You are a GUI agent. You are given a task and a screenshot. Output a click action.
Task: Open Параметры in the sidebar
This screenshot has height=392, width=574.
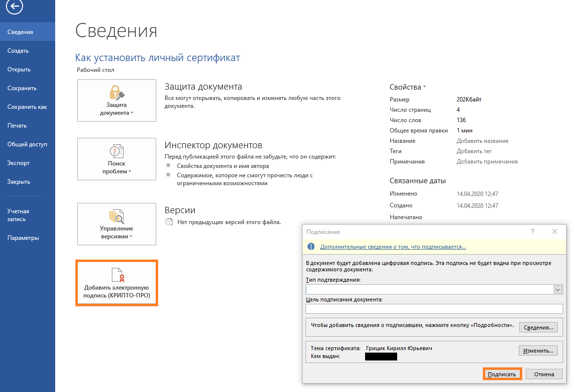pyautogui.click(x=23, y=238)
